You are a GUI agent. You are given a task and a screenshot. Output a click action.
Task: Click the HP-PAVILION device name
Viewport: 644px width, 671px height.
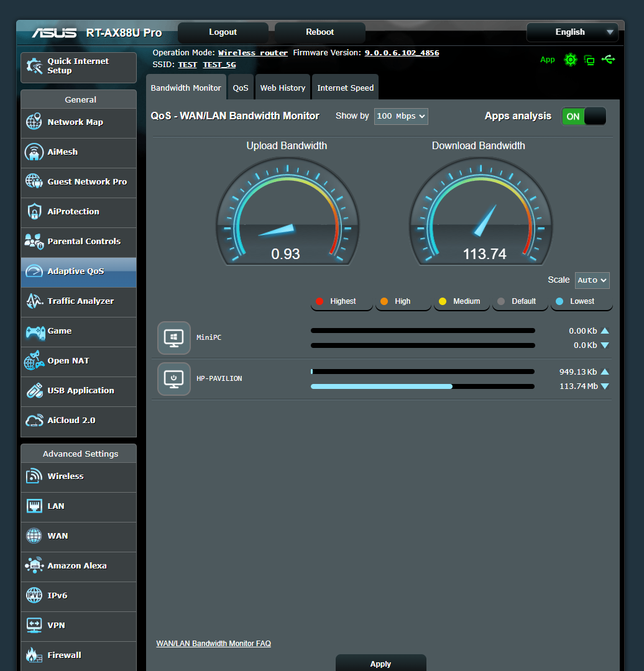(219, 379)
